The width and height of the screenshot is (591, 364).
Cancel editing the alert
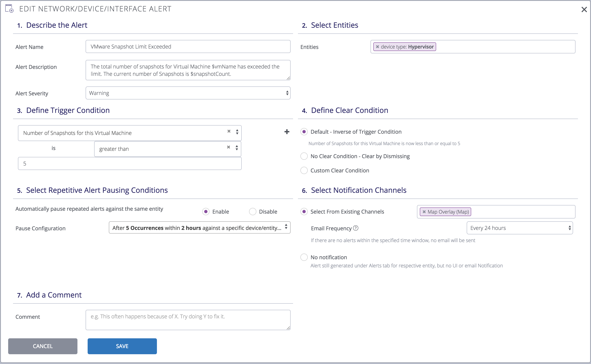(43, 346)
